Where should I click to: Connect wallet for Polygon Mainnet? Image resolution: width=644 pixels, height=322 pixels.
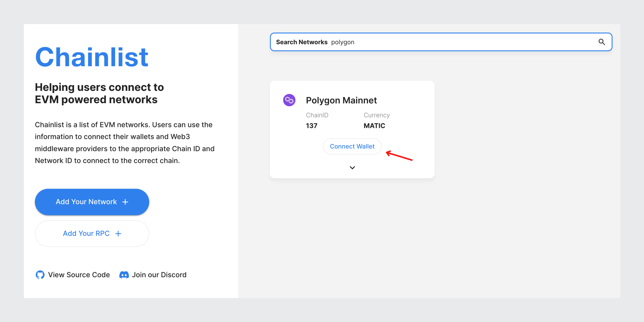[352, 146]
